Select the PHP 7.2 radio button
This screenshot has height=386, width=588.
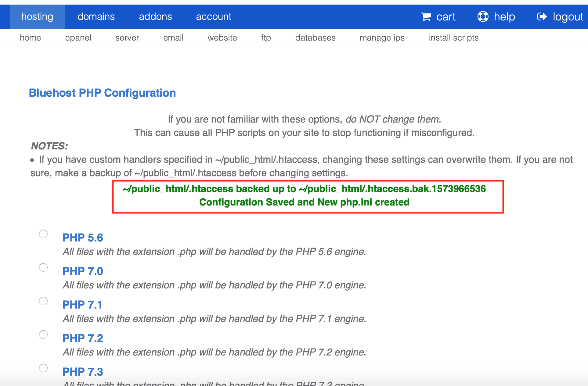point(43,334)
